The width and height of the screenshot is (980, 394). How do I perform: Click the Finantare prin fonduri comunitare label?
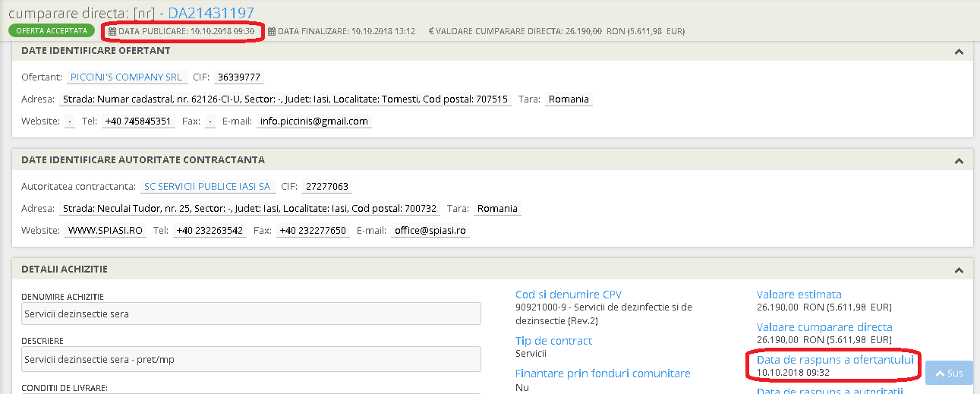click(603, 374)
